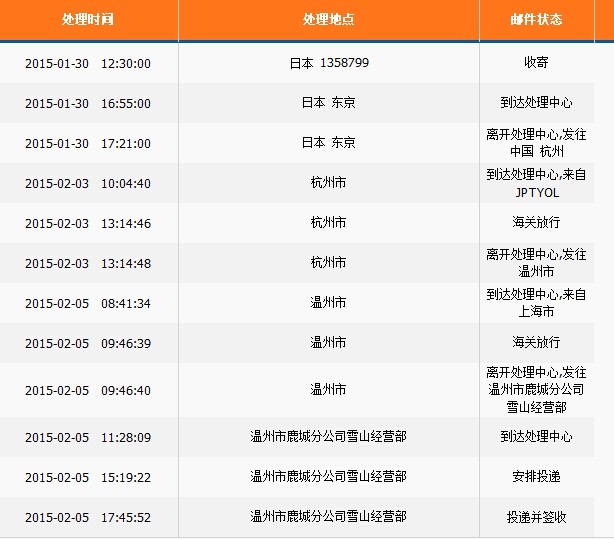The image size is (614, 539).
Task: Click the 2015-02-05 11:28:09 timestamp
Action: click(x=88, y=437)
